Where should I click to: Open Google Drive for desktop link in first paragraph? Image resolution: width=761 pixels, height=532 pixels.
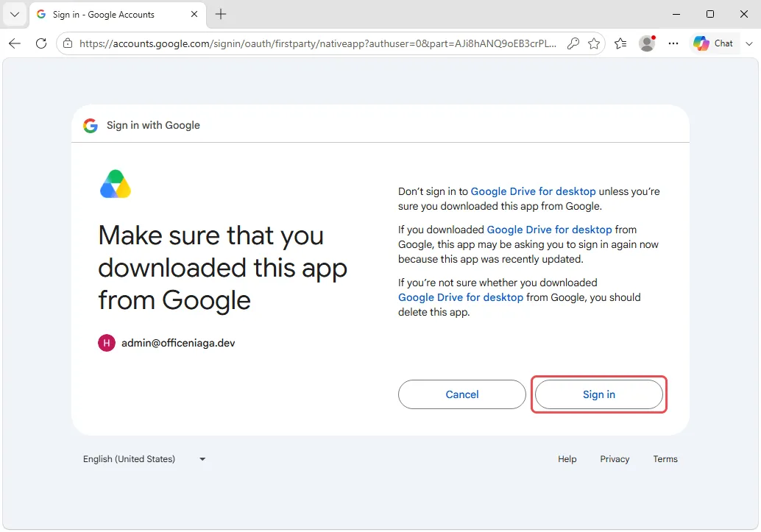click(533, 191)
